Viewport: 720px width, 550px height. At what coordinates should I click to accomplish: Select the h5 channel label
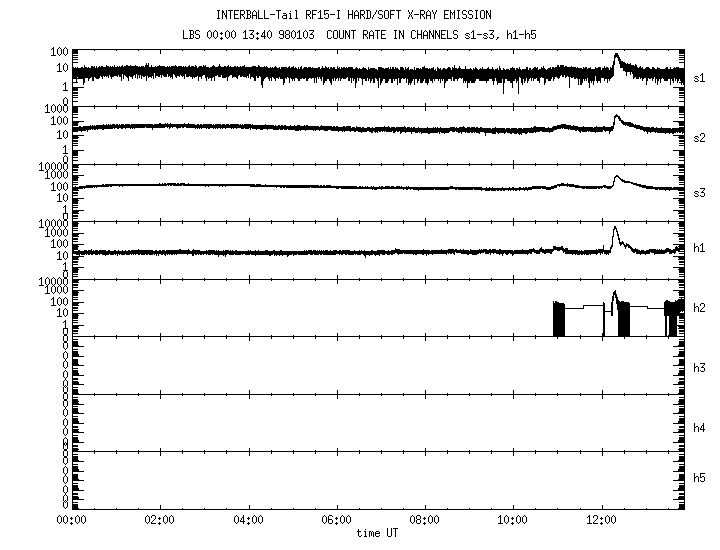(x=699, y=478)
